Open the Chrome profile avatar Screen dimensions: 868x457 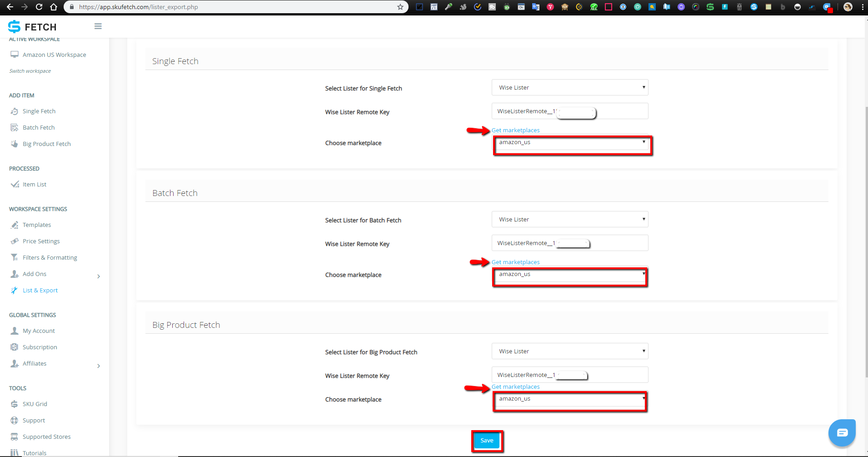(848, 7)
